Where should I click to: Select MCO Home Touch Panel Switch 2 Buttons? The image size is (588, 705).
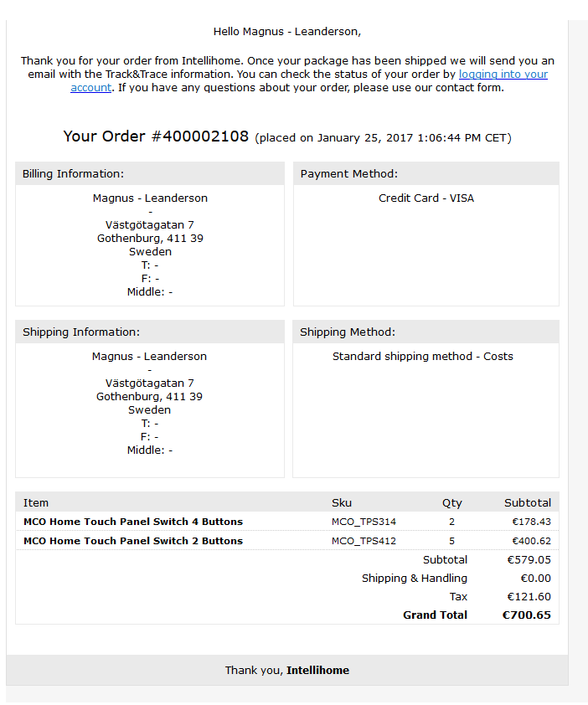pos(133,541)
